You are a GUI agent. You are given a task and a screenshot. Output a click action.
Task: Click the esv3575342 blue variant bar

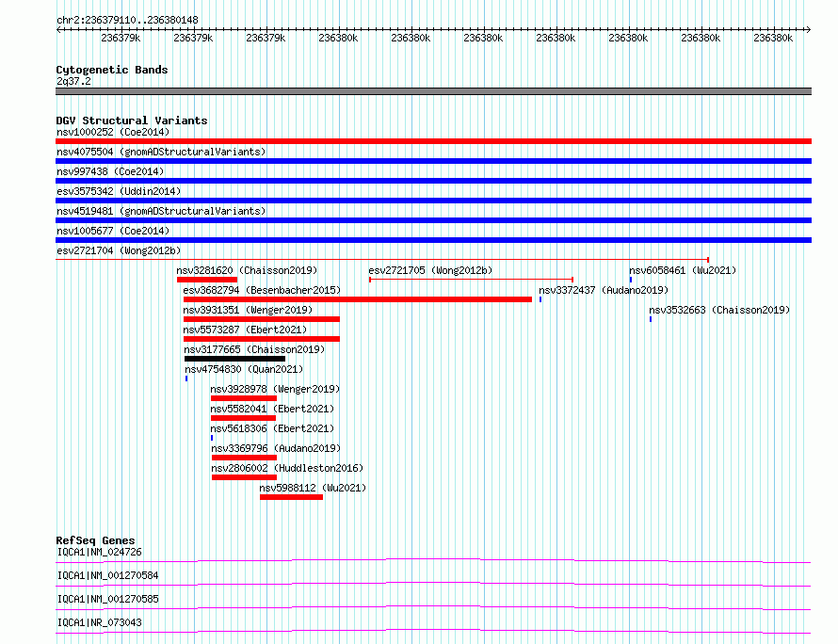(x=433, y=201)
